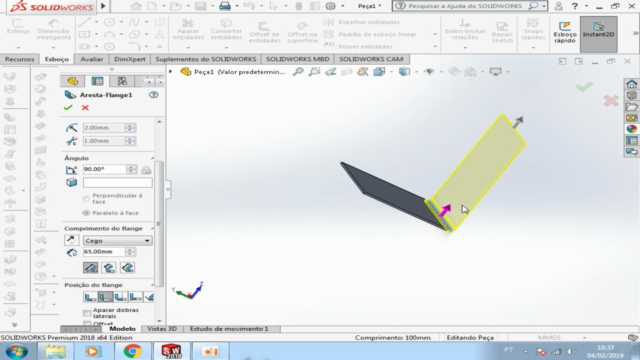
Task: Switch to Vistas 3D bottom tab
Action: click(x=162, y=329)
